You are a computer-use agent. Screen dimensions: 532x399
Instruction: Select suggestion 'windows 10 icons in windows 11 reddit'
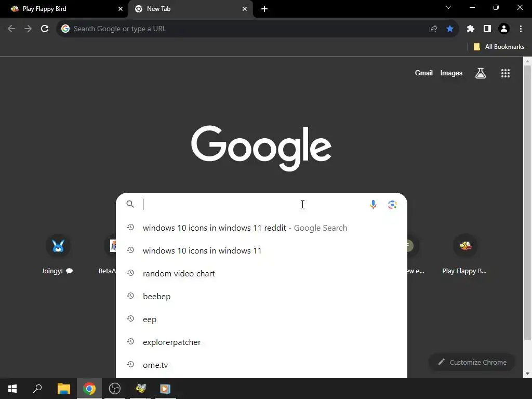[x=261, y=228]
